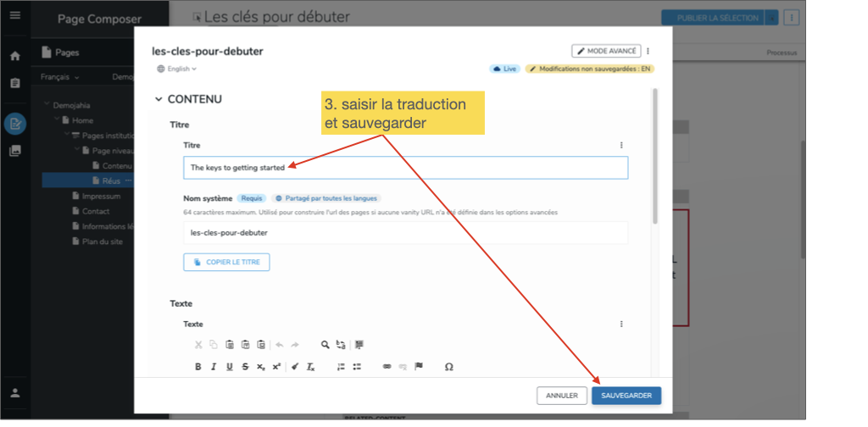Open the find (magnifier) tool in editor
The image size is (868, 427).
point(325,345)
